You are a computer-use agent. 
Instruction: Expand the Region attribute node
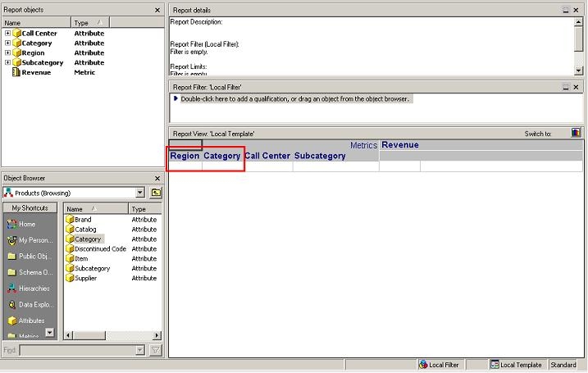pos(7,53)
